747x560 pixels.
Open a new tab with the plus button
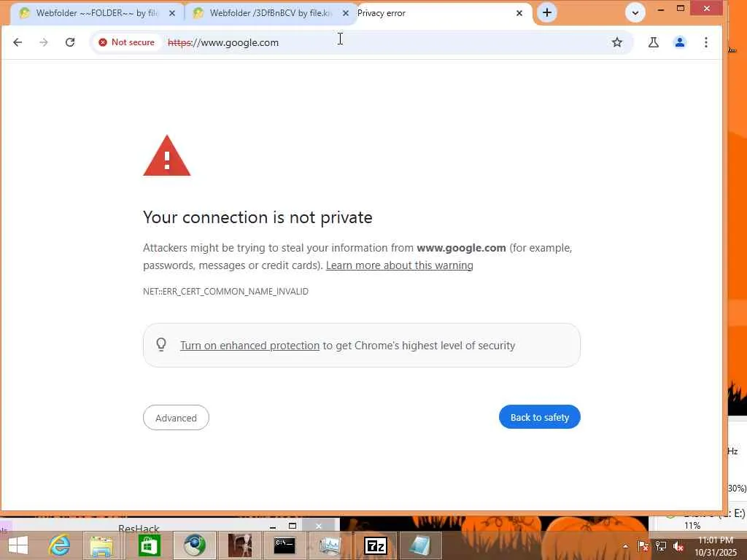coord(547,12)
